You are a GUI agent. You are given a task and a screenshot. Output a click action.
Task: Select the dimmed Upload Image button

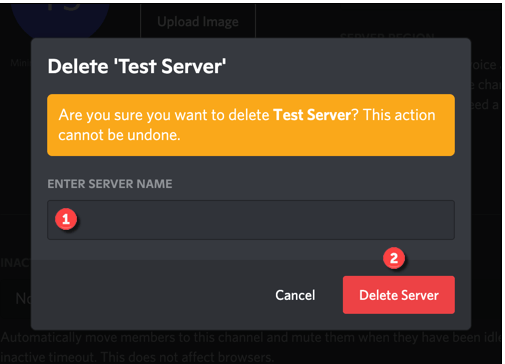(198, 21)
